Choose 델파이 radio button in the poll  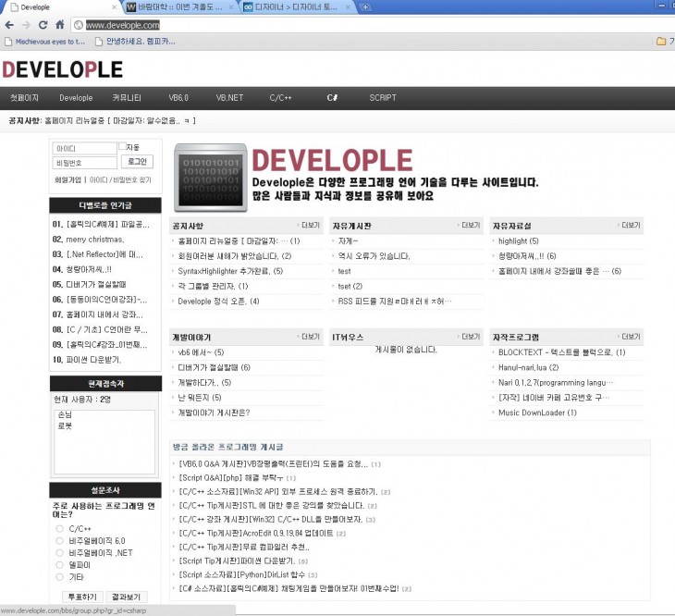coord(60,564)
